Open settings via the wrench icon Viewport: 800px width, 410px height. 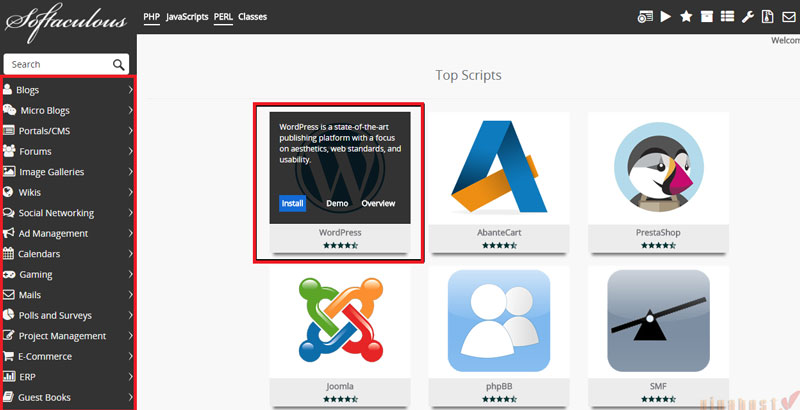[748, 17]
